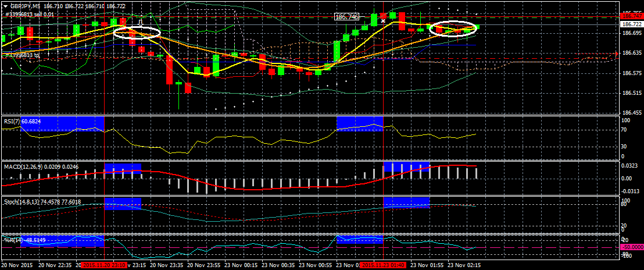
Task: Click the triangle arrow before GBPJPY,M5 title
Action: pos(5,6)
